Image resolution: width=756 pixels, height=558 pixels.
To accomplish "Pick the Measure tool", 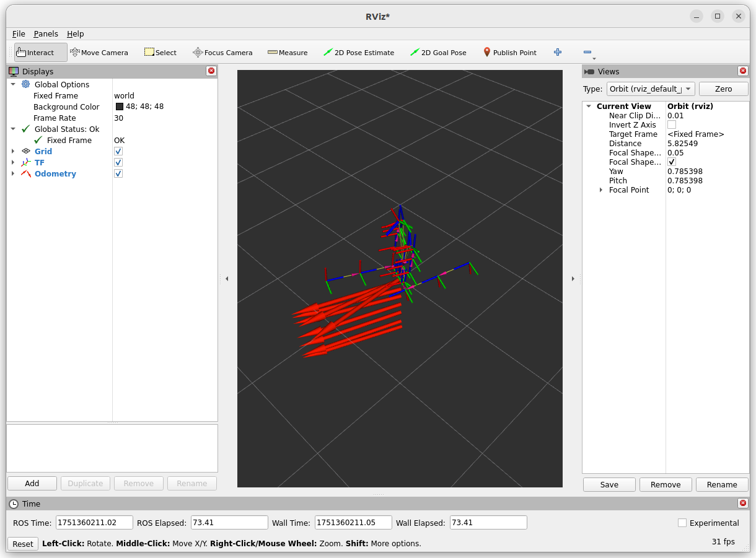I will point(288,53).
